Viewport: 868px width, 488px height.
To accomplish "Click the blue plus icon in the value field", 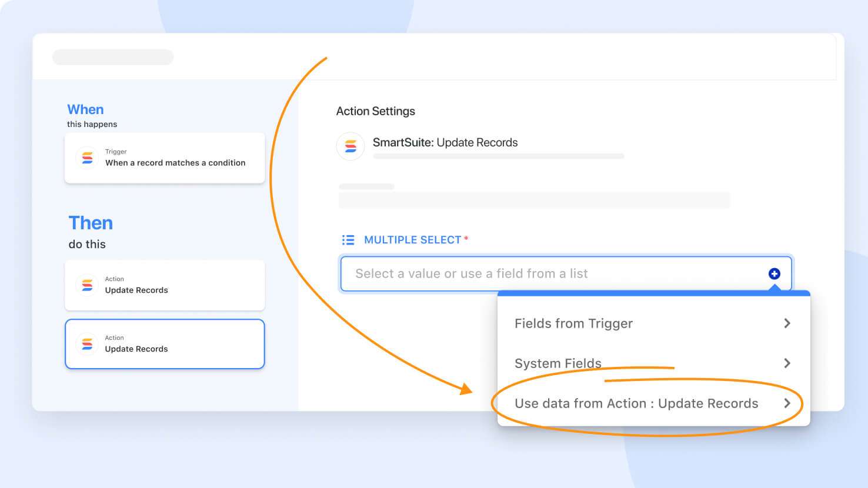I will coord(774,273).
